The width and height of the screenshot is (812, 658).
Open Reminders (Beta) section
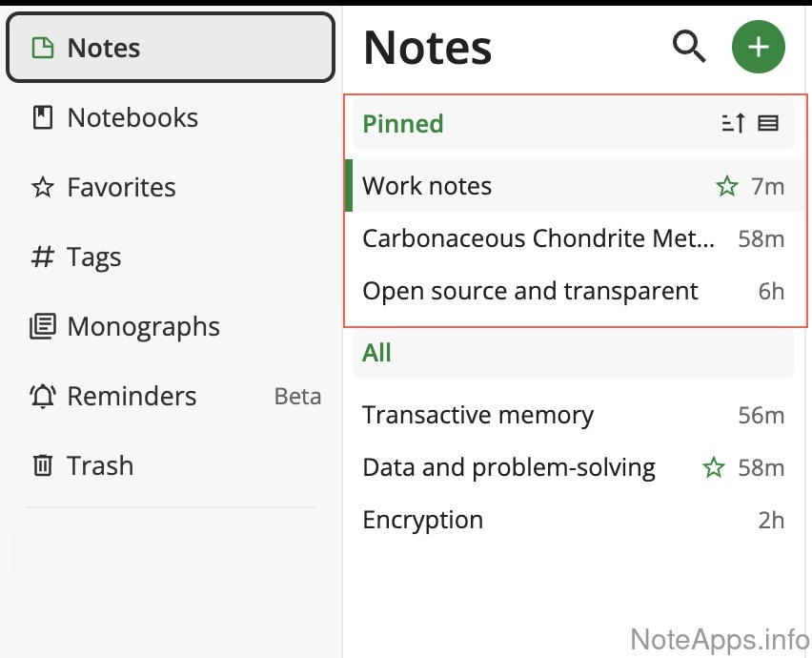point(132,396)
